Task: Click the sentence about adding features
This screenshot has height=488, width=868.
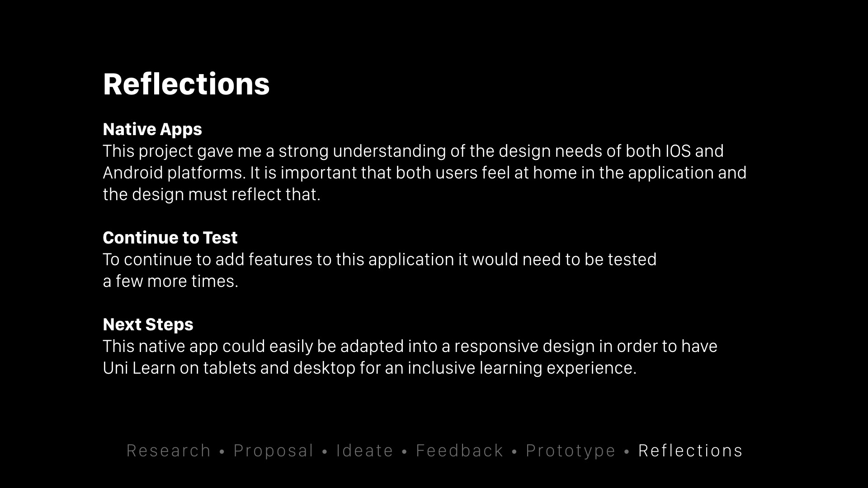Action: click(x=379, y=259)
